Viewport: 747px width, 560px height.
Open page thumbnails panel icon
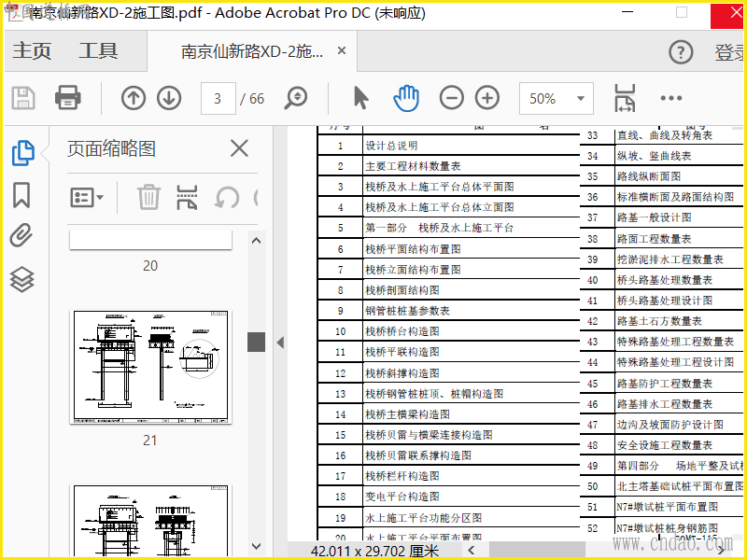22,153
